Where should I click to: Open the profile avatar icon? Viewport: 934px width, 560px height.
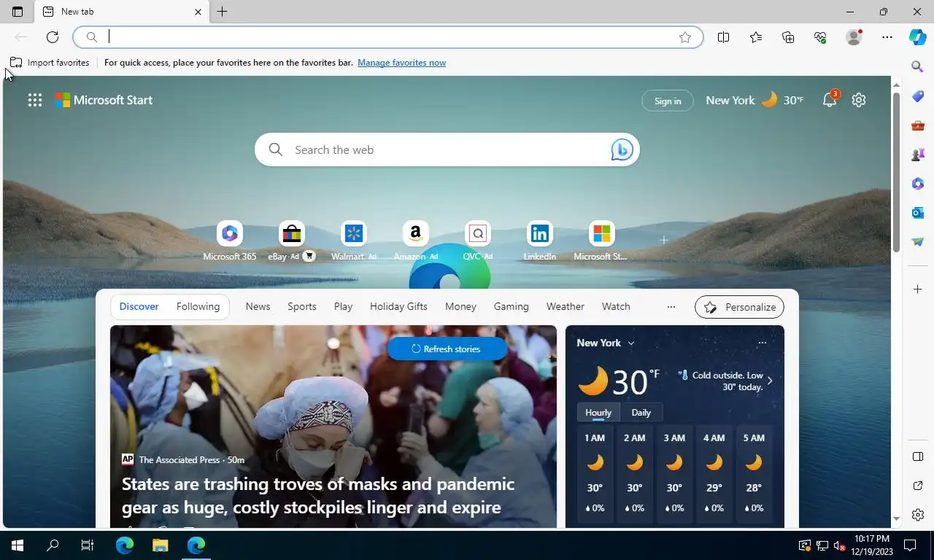pyautogui.click(x=854, y=37)
